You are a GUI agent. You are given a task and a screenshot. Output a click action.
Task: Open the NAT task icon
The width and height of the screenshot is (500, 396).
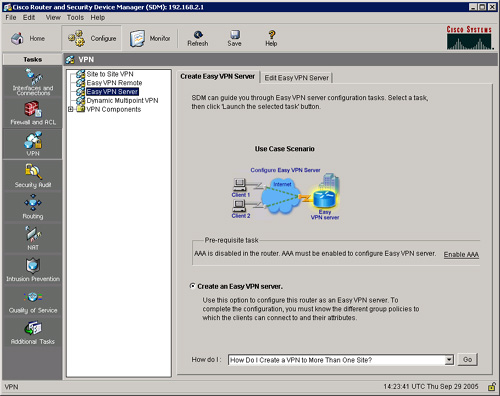pyautogui.click(x=33, y=233)
